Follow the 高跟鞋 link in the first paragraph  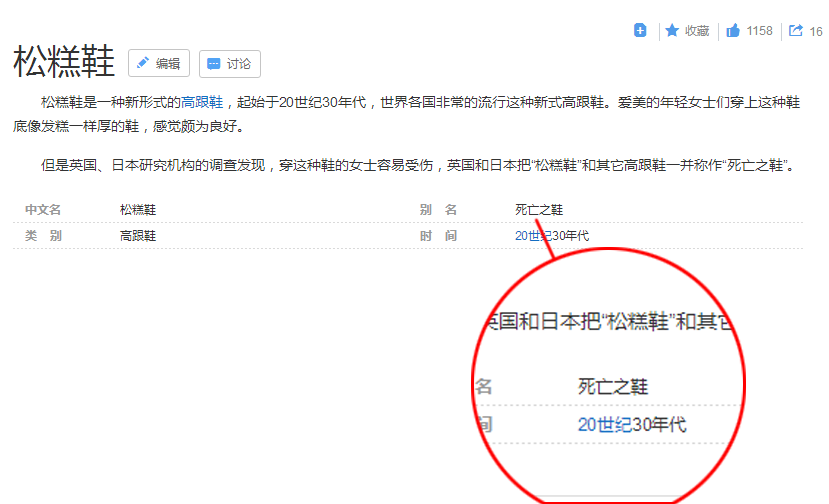(x=202, y=102)
